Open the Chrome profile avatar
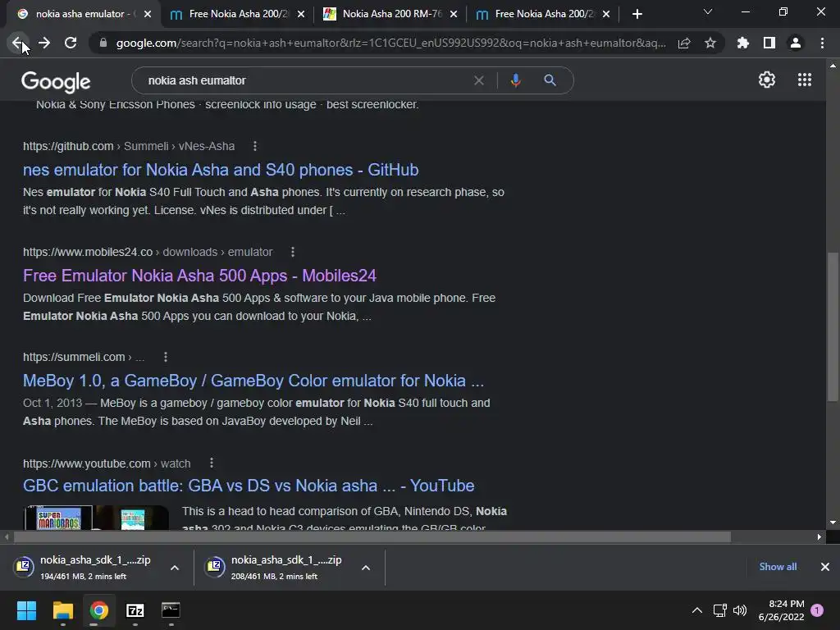 (x=796, y=43)
